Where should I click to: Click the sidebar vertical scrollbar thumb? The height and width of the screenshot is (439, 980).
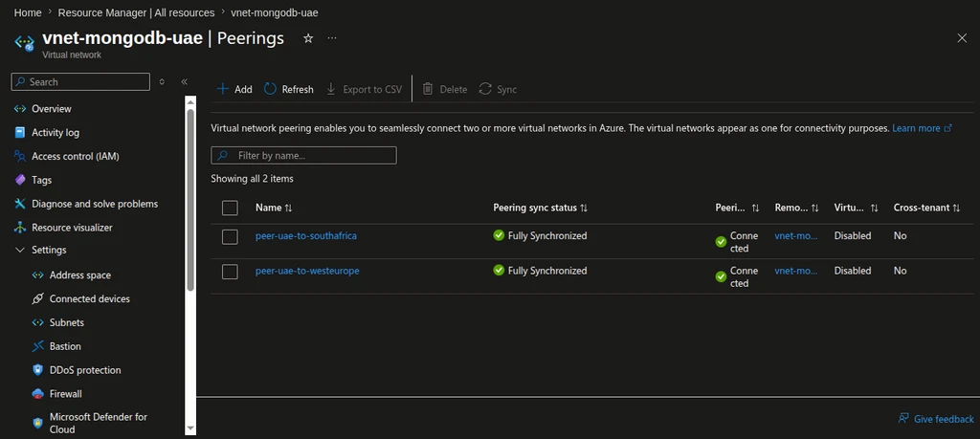[x=191, y=200]
